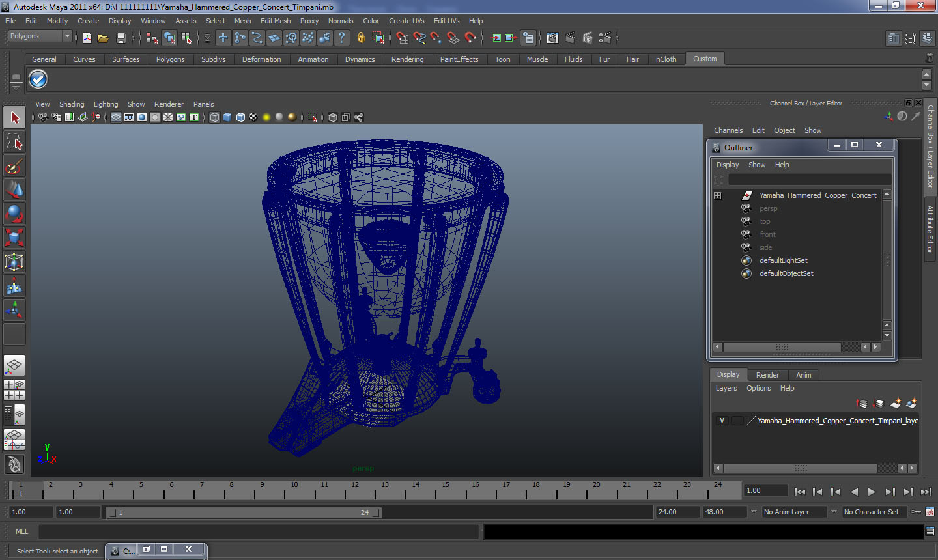The image size is (938, 560).
Task: Enable wireframe cube display in viewport
Action: pyautogui.click(x=214, y=117)
